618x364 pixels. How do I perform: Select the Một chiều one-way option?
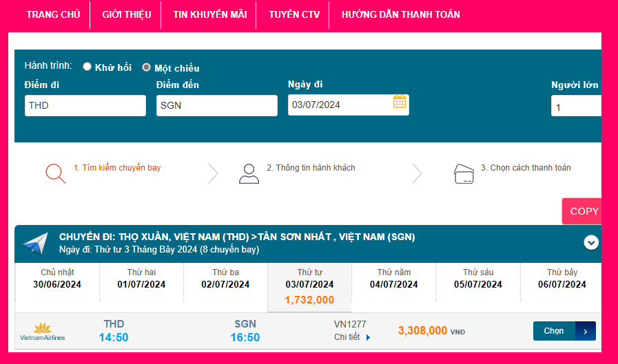pyautogui.click(x=146, y=67)
